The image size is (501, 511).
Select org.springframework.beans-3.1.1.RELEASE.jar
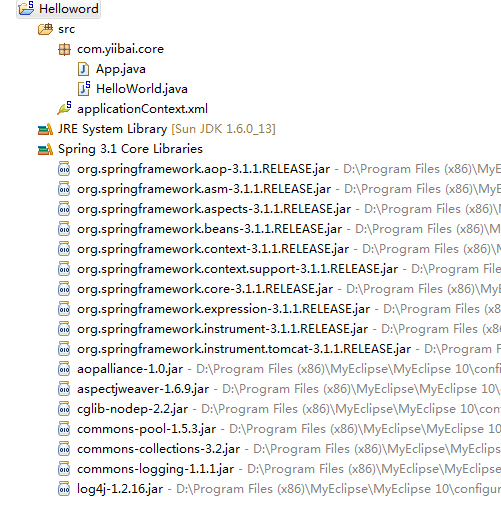209,229
